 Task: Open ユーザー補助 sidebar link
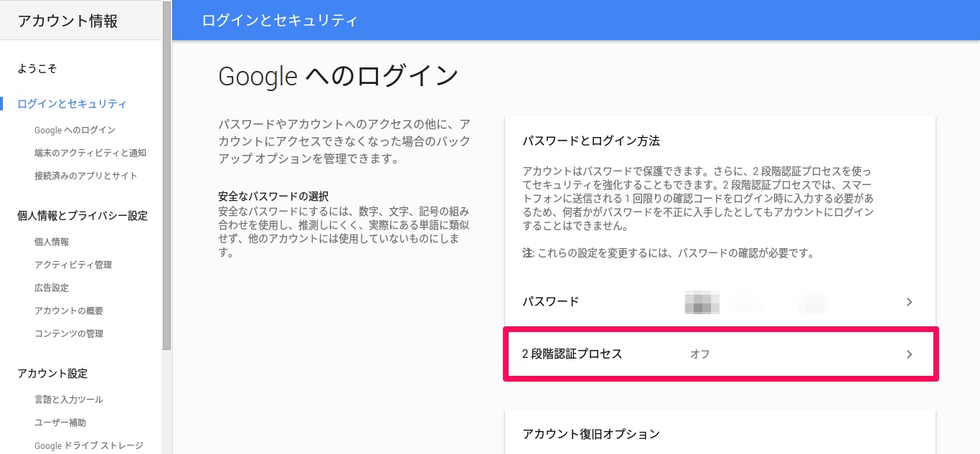point(60,422)
